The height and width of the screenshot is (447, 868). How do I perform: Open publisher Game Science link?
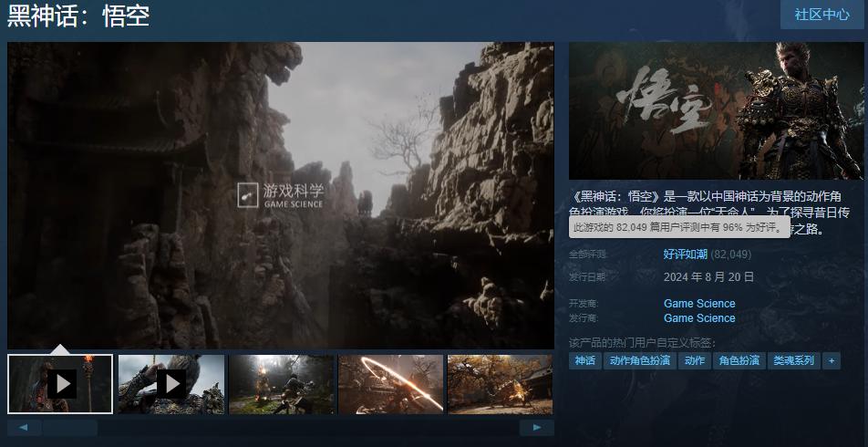tap(699, 318)
